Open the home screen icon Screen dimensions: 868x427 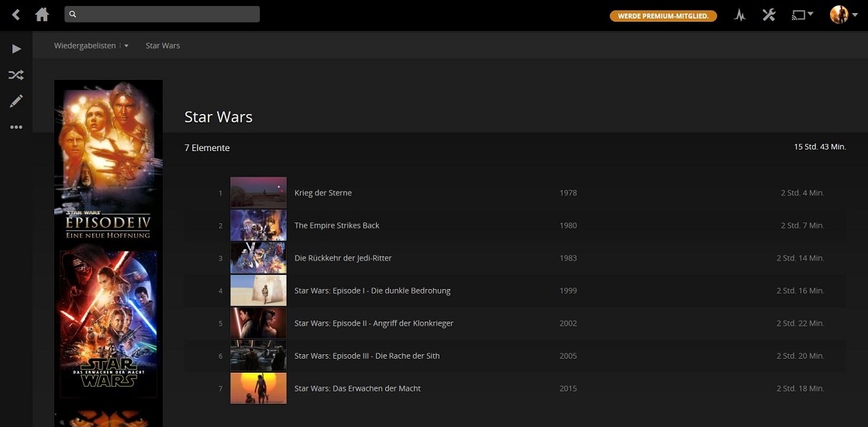pos(42,15)
